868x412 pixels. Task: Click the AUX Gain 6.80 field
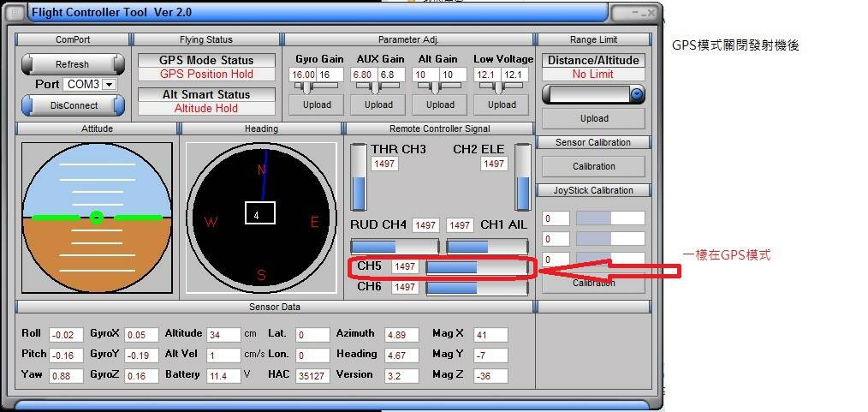tap(365, 75)
